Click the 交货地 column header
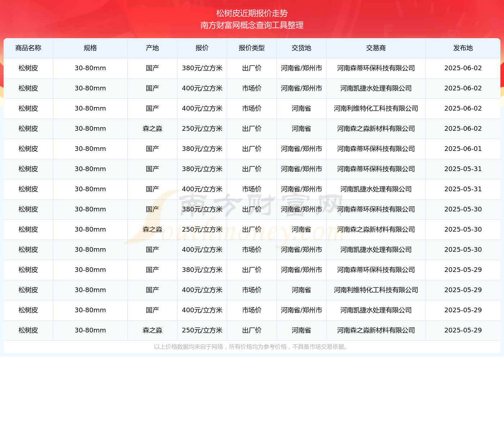 (301, 48)
